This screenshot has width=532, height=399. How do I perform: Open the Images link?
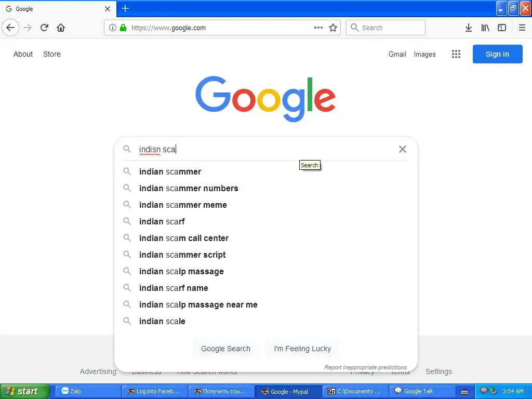(x=424, y=54)
